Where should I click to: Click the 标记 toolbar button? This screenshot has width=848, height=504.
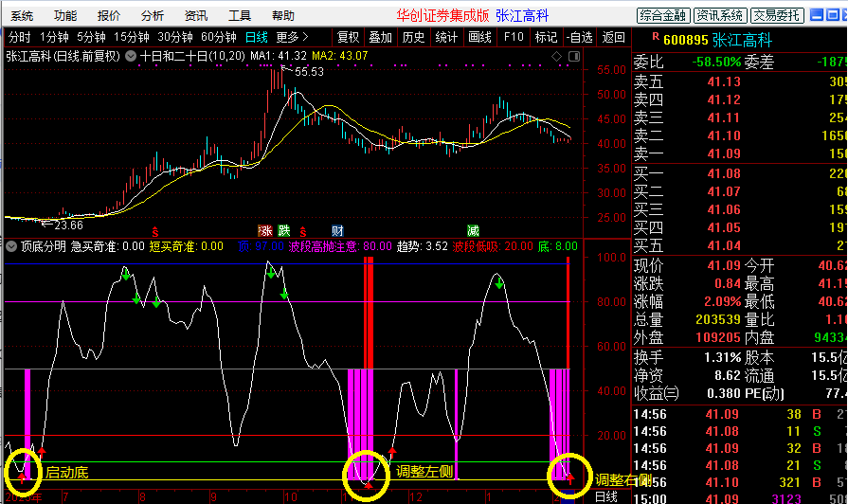click(546, 37)
